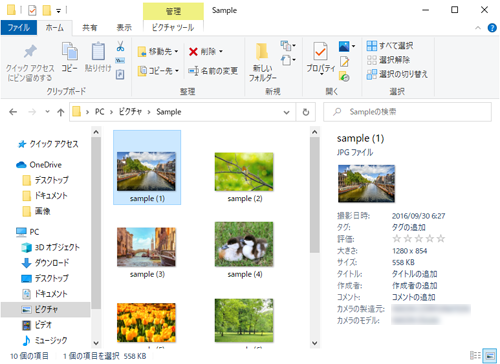Click the Open picture icon

[x=344, y=46]
